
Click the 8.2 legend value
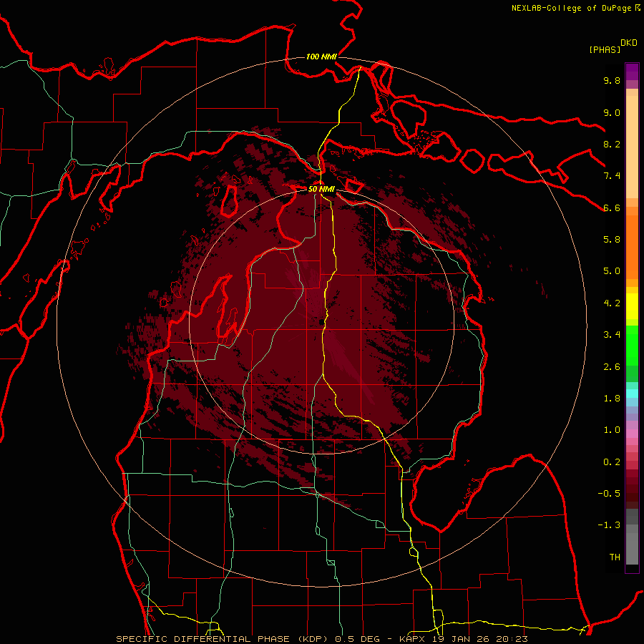coord(612,144)
